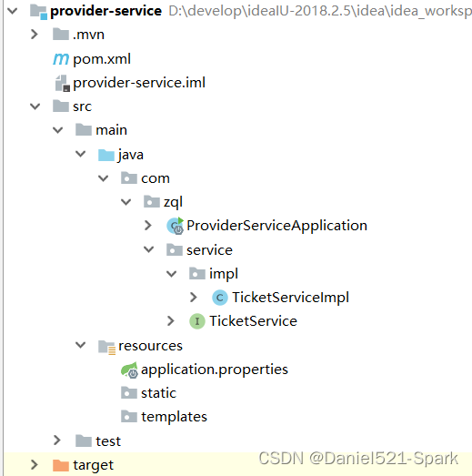Click the Maven icon beside pom.xml
The image size is (472, 476).
pos(61,58)
